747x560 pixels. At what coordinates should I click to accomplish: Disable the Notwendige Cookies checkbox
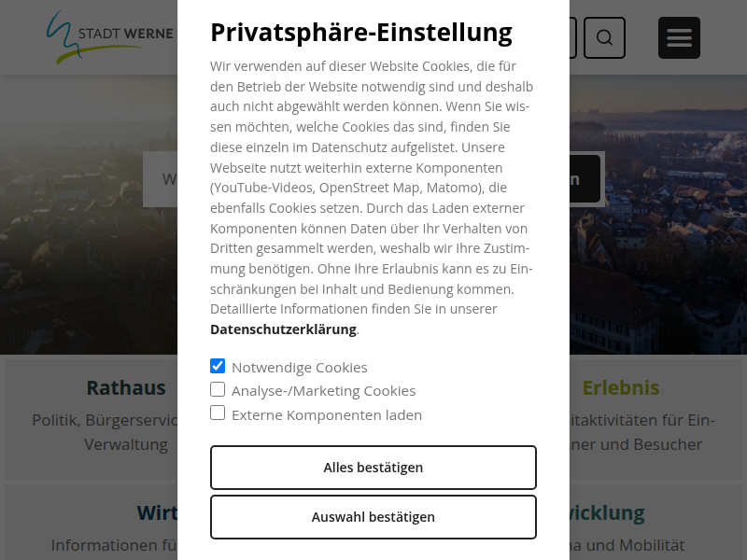pyautogui.click(x=218, y=366)
